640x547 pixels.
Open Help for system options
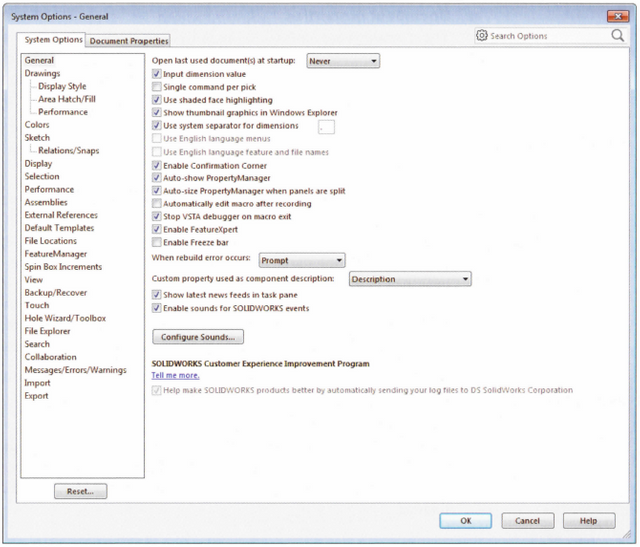click(589, 520)
